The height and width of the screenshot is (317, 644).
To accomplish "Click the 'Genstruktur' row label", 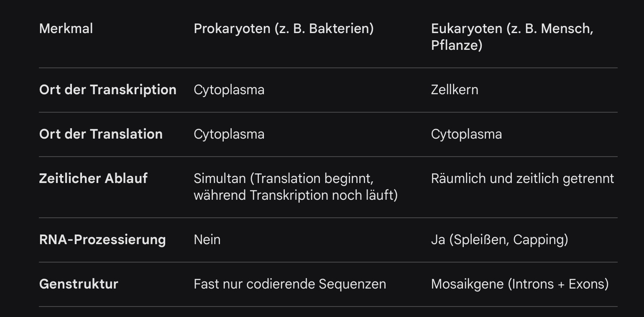I will point(79,284).
